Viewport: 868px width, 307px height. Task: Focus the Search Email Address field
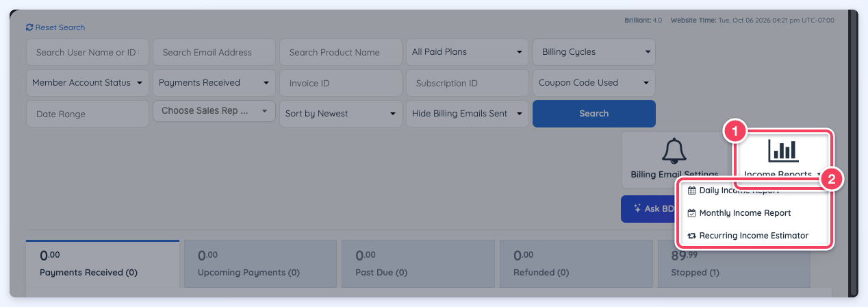[x=214, y=52]
